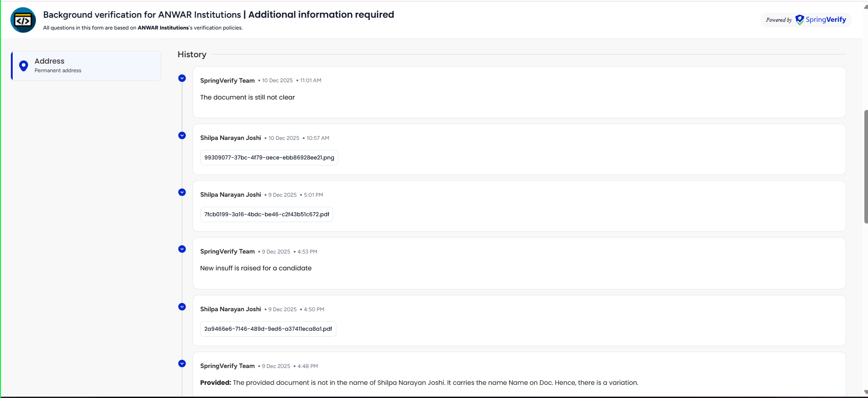Click the scrollbar down arrow
The height and width of the screenshot is (398, 868).
click(x=866, y=393)
